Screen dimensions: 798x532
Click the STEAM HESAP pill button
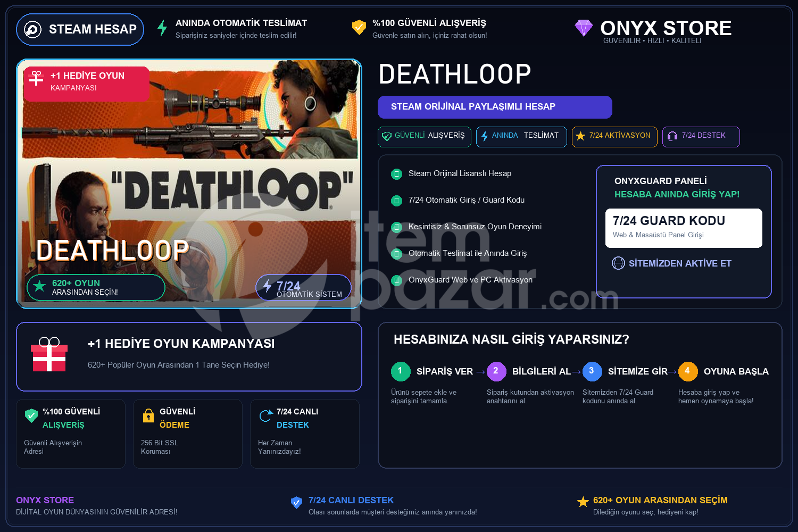80,29
